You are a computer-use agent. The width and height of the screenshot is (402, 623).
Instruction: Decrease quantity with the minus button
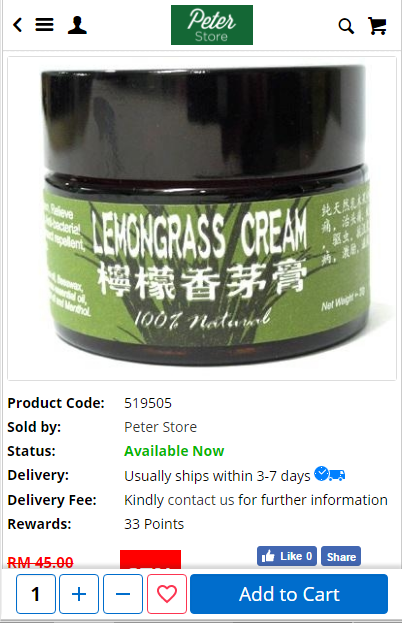pyautogui.click(x=123, y=594)
